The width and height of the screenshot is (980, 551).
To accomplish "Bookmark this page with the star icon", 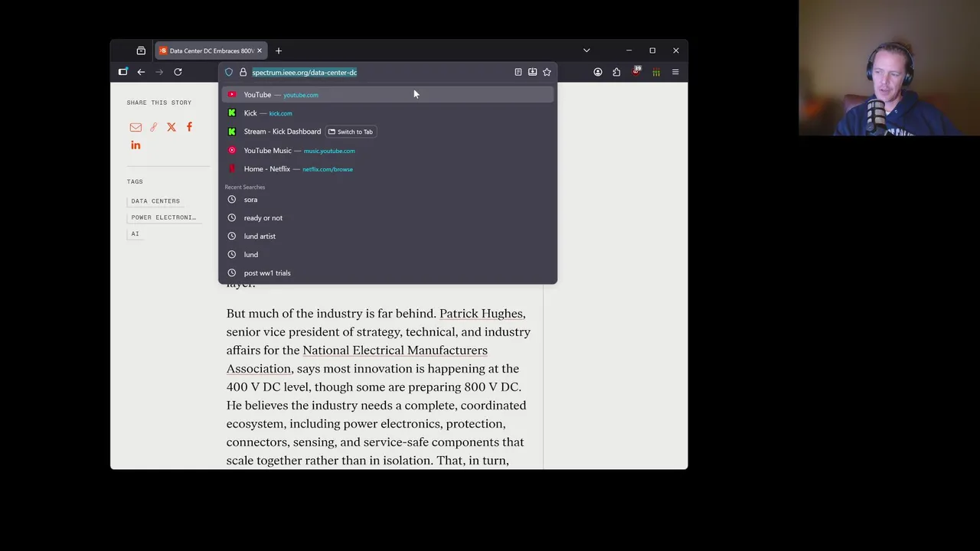I will [x=547, y=72].
